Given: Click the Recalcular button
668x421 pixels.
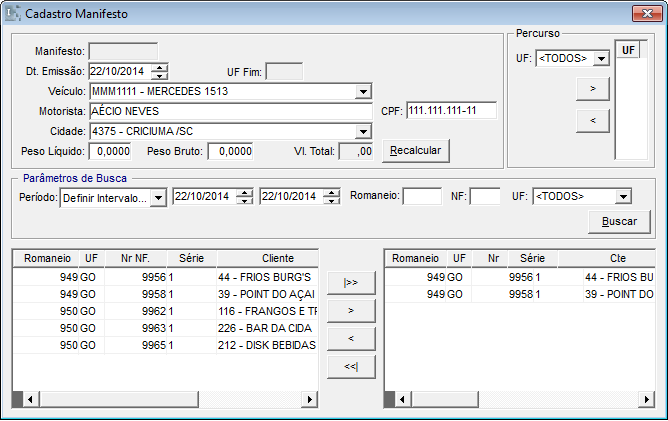Looking at the screenshot, I should tap(418, 150).
